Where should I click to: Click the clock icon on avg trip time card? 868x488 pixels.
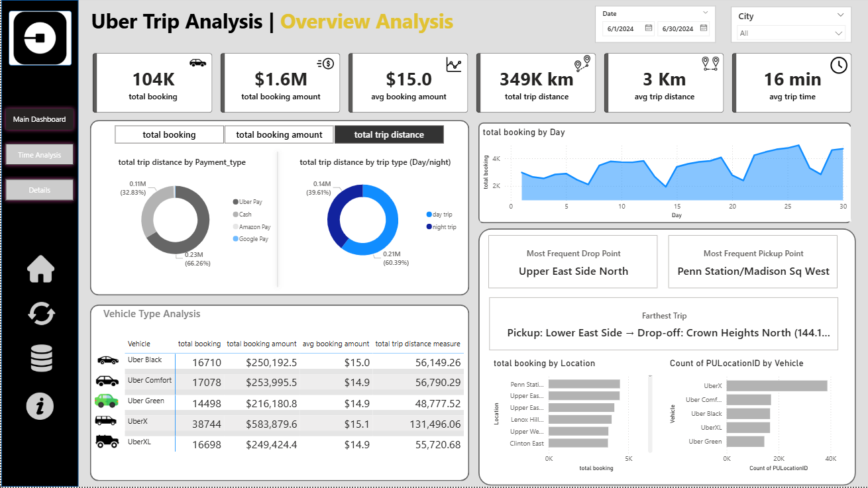pos(839,65)
